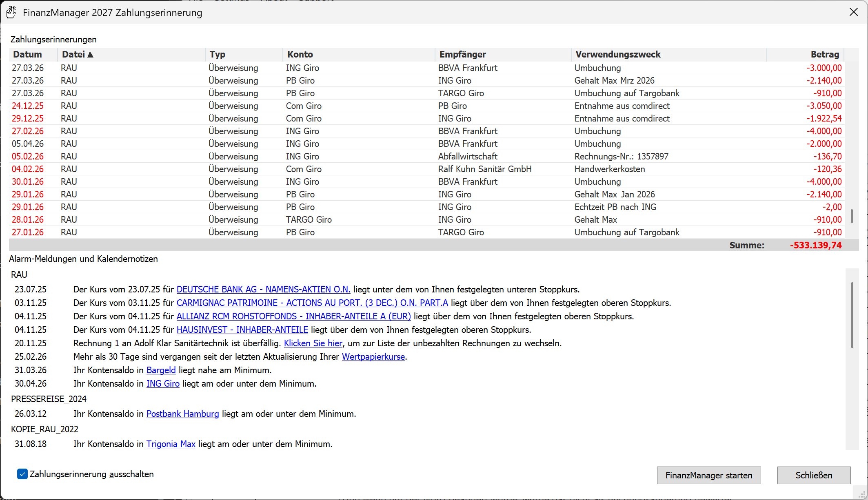Select the 27.02.26 Umbuchung row

(x=427, y=131)
